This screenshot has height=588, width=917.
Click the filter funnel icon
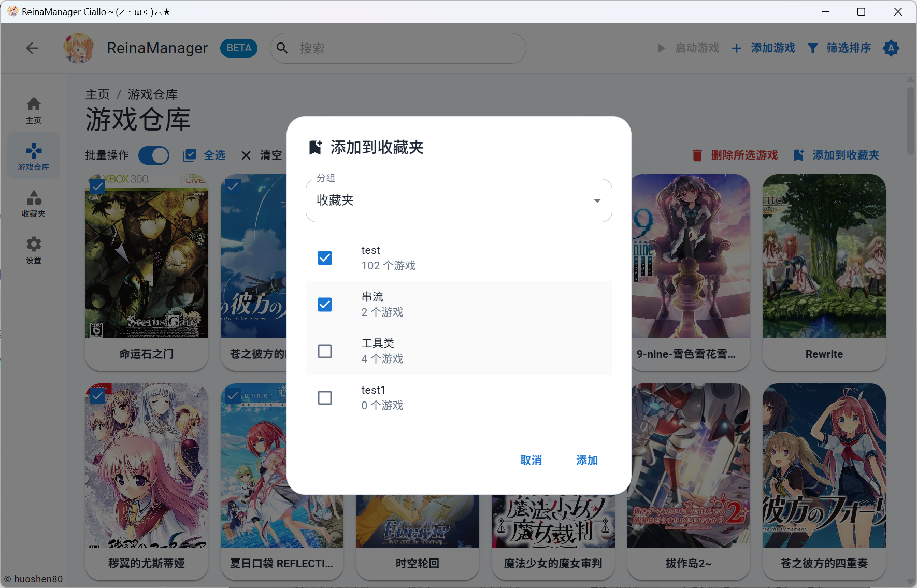(x=813, y=48)
